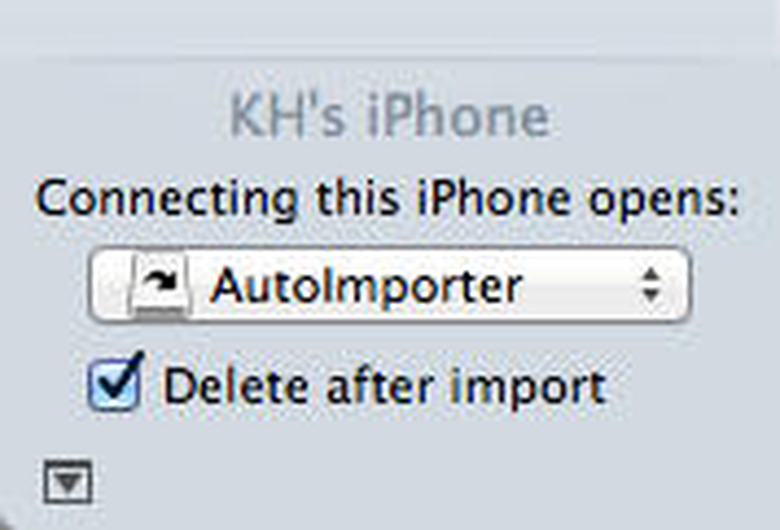Click the KH's iPhone device title
780x530 pixels.
click(x=390, y=116)
